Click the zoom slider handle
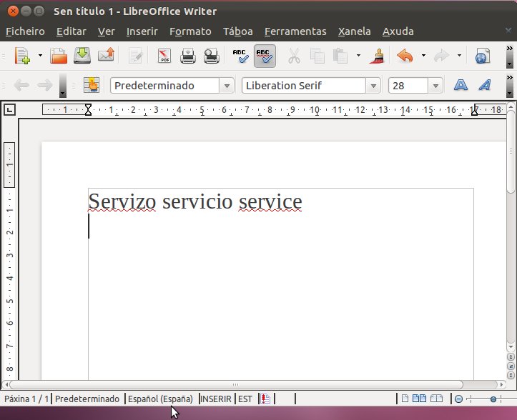 493,399
